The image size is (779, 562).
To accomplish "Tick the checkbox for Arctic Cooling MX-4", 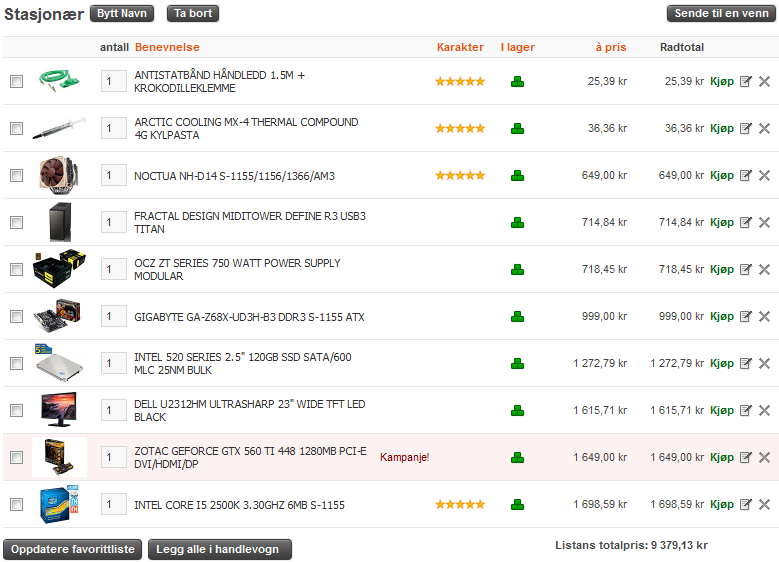I will [16, 128].
